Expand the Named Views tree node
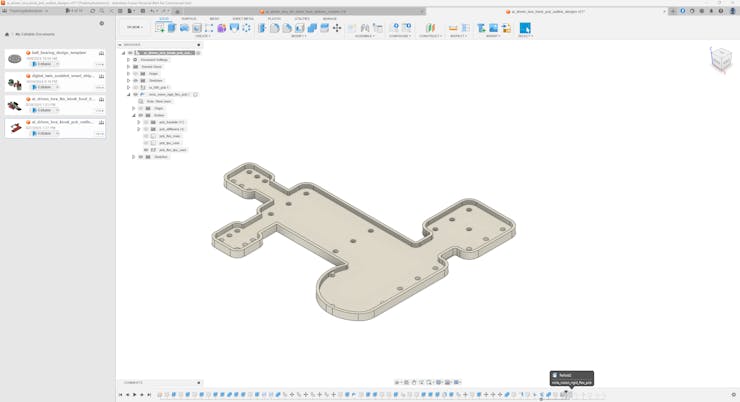This screenshot has height=402, width=740. pyautogui.click(x=129, y=66)
